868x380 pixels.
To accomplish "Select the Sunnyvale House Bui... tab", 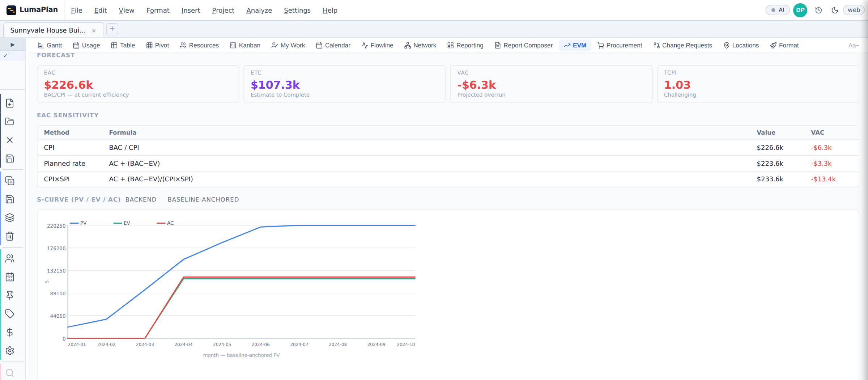I will pos(54,30).
